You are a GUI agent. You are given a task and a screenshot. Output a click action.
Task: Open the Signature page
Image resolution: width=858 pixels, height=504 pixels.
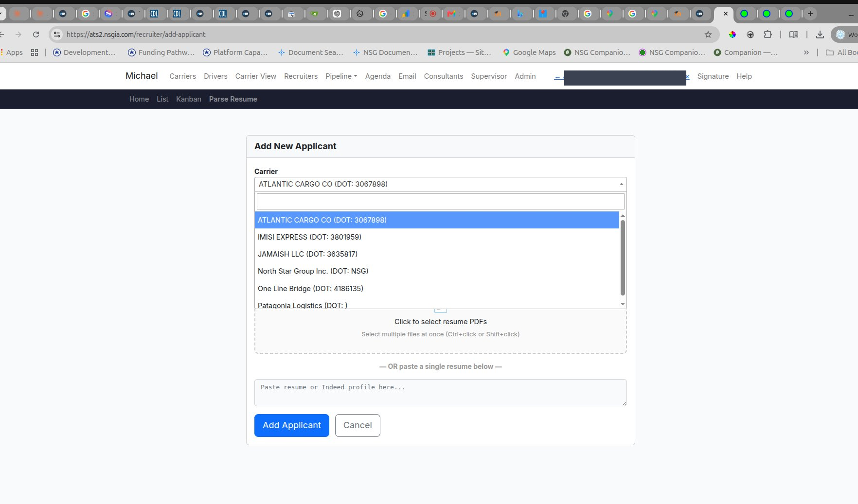[x=713, y=76]
